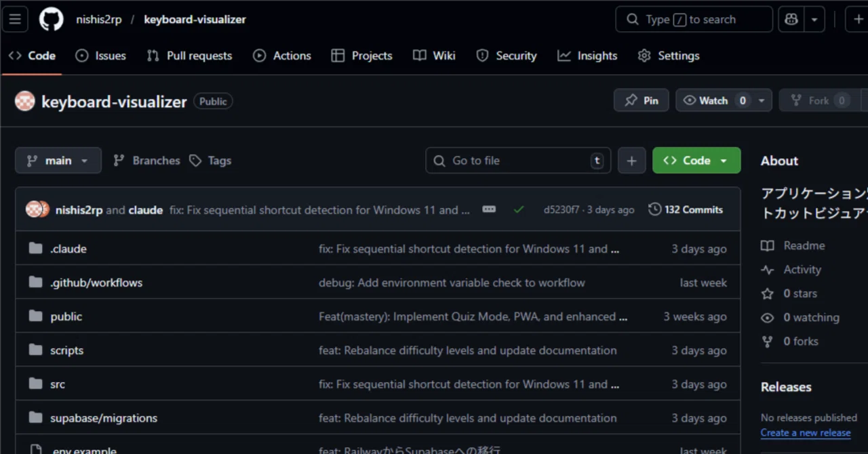Screen dimensions: 868x454
Task: Click the pulse icon beside Activity
Action: (768, 270)
